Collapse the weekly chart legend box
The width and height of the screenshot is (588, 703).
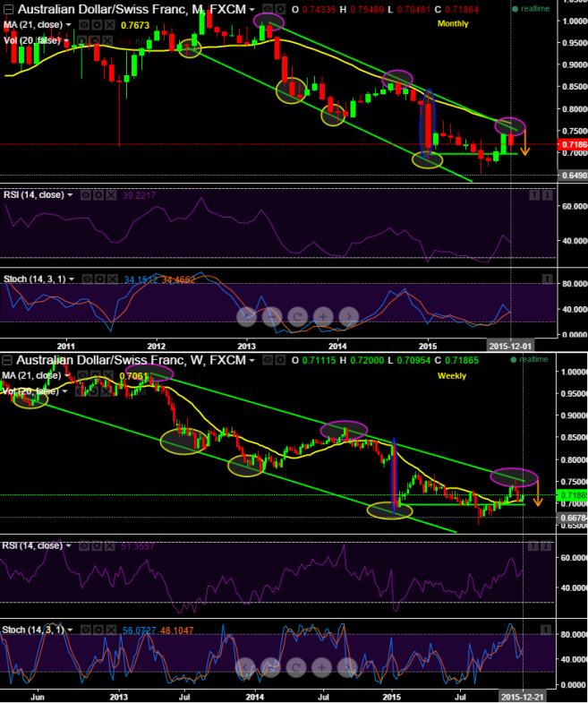coord(7,360)
